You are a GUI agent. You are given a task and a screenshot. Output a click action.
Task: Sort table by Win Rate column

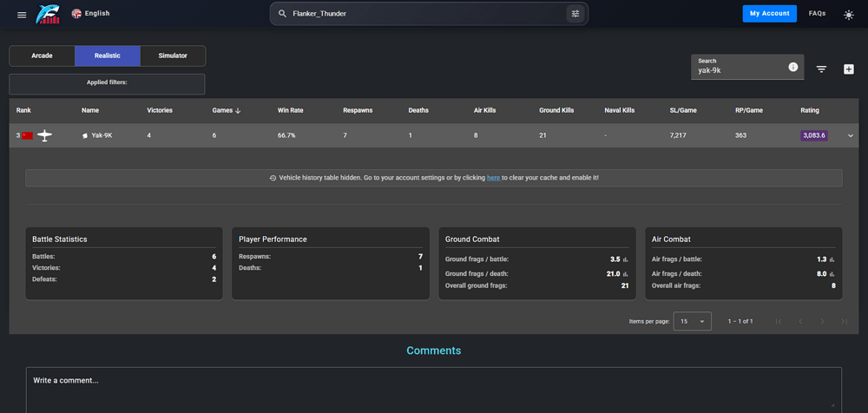(x=290, y=110)
